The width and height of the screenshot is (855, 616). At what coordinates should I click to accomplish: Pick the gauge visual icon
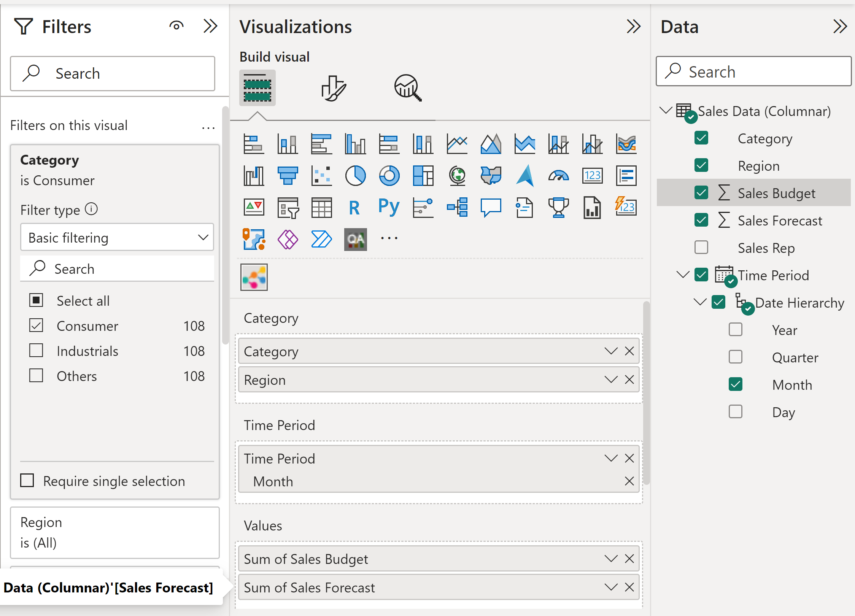click(558, 176)
